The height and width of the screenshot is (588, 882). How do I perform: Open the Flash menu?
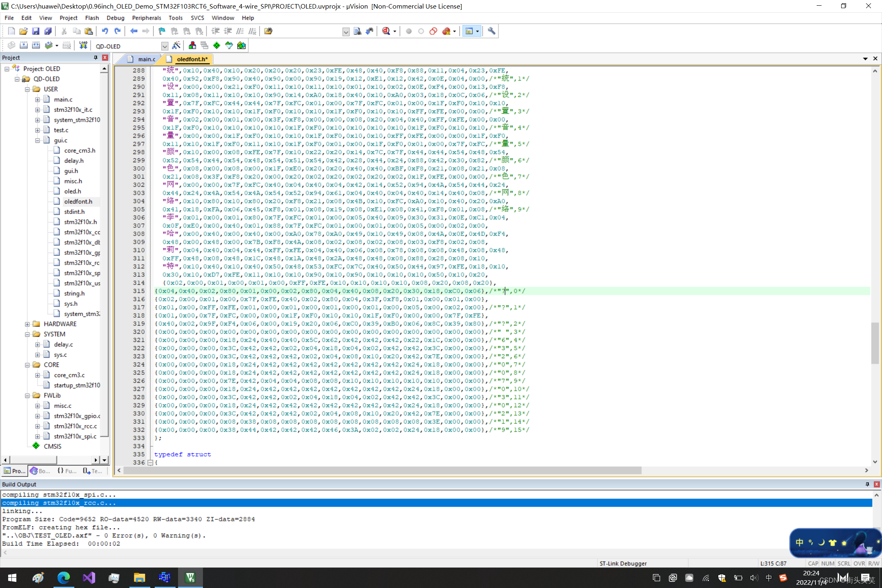[92, 18]
